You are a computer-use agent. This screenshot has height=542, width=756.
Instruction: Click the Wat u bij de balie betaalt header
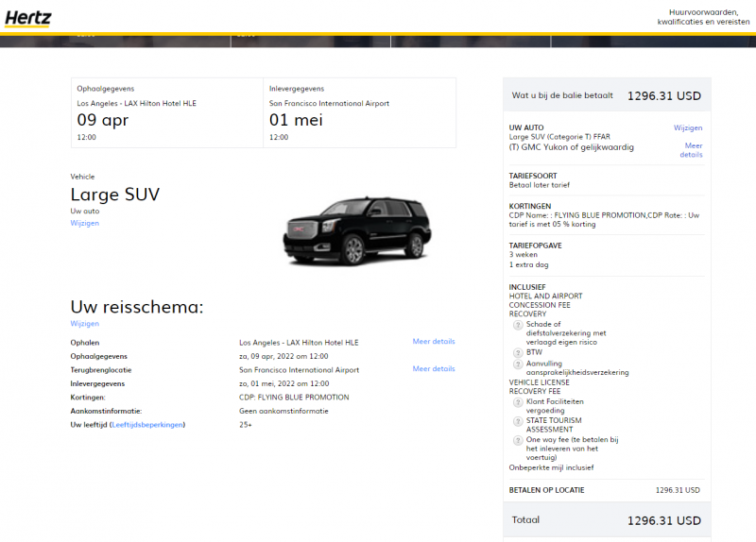[x=607, y=95]
